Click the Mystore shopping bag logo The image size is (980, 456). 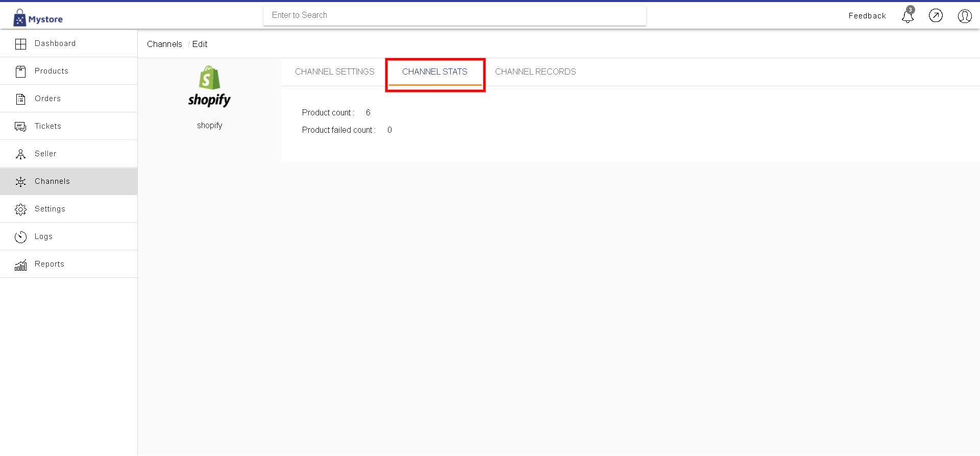coord(19,18)
